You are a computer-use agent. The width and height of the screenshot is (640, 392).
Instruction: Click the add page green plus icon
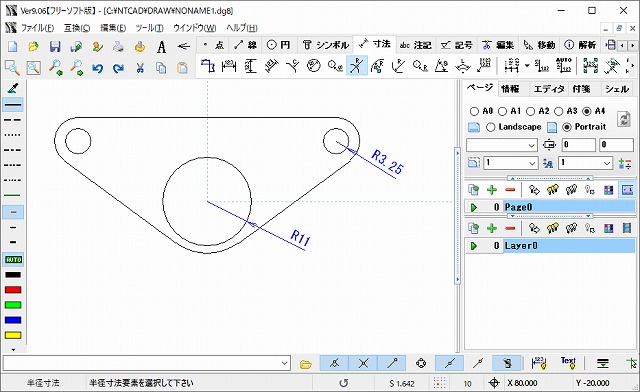pyautogui.click(x=492, y=190)
